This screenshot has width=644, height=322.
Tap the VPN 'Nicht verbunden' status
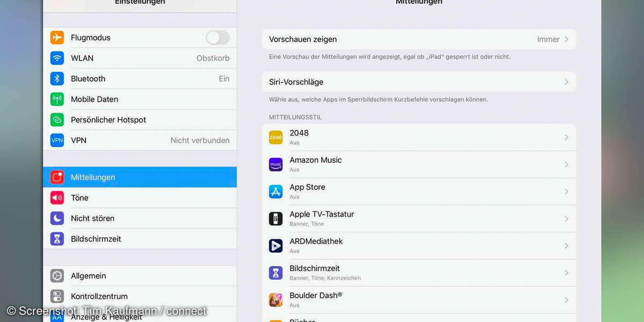point(200,140)
